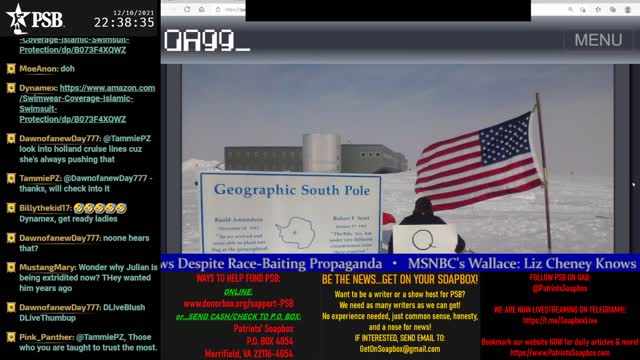Open the MENU on the QAGG page
This screenshot has width=640, height=360.
coord(598,40)
